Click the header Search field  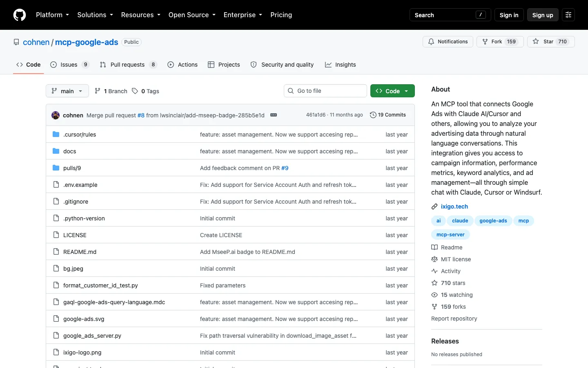coord(450,15)
